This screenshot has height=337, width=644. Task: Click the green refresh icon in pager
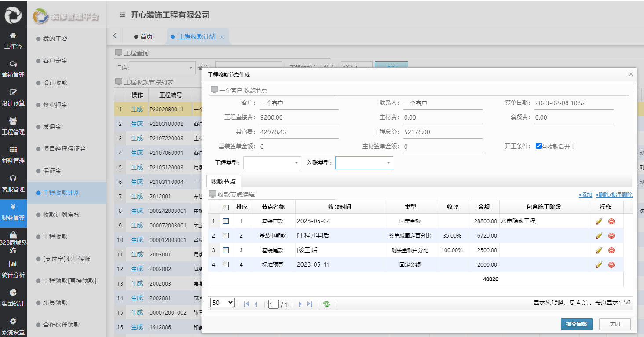click(x=326, y=304)
